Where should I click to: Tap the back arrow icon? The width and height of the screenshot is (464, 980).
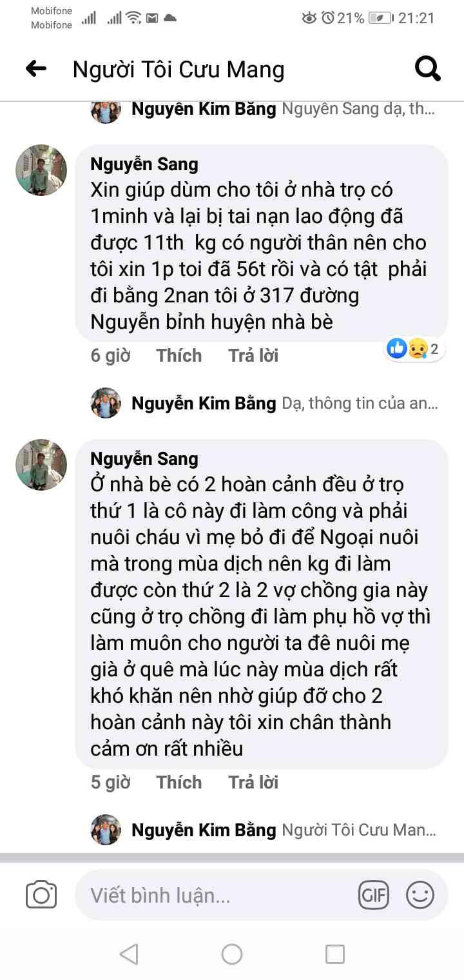[36, 68]
